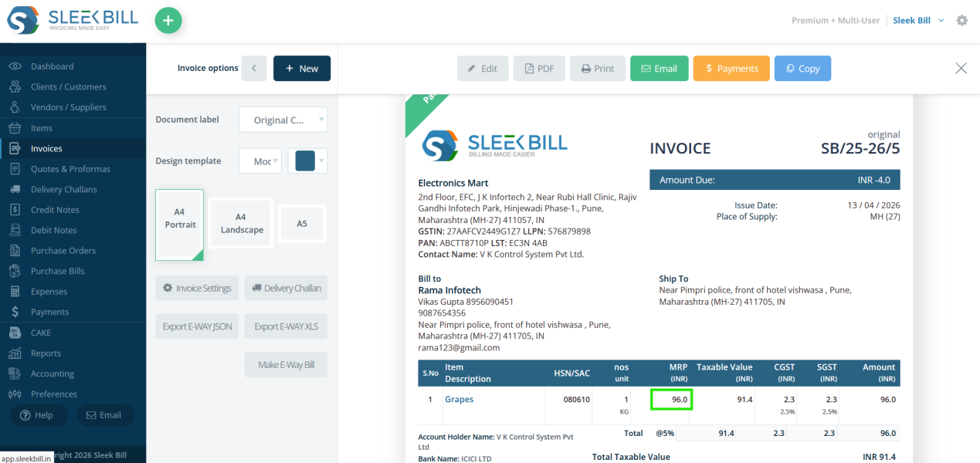
Task: Open Dashboard from the sidebar
Action: 53,66
